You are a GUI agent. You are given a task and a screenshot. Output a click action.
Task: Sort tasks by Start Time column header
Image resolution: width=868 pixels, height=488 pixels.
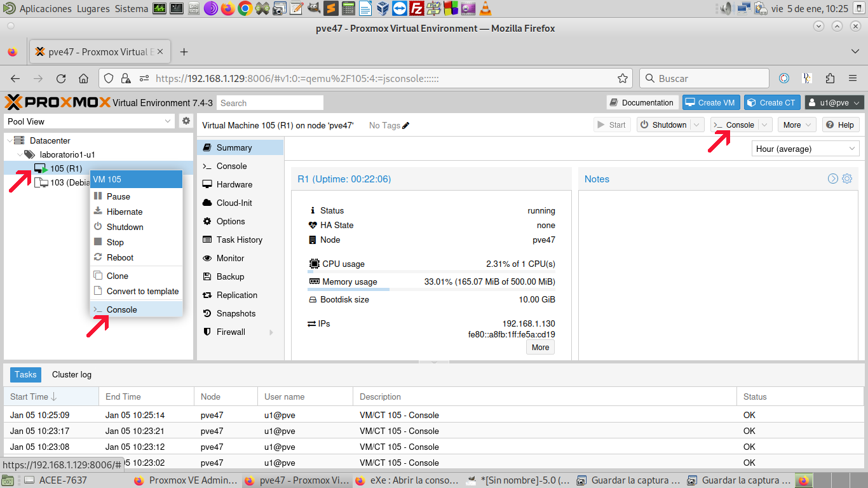[51, 396]
